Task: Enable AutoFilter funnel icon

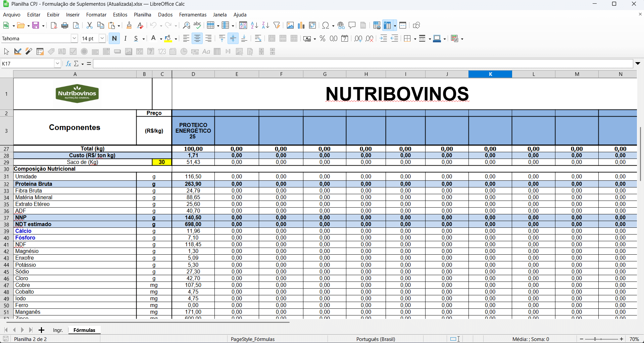Action: 277,26
